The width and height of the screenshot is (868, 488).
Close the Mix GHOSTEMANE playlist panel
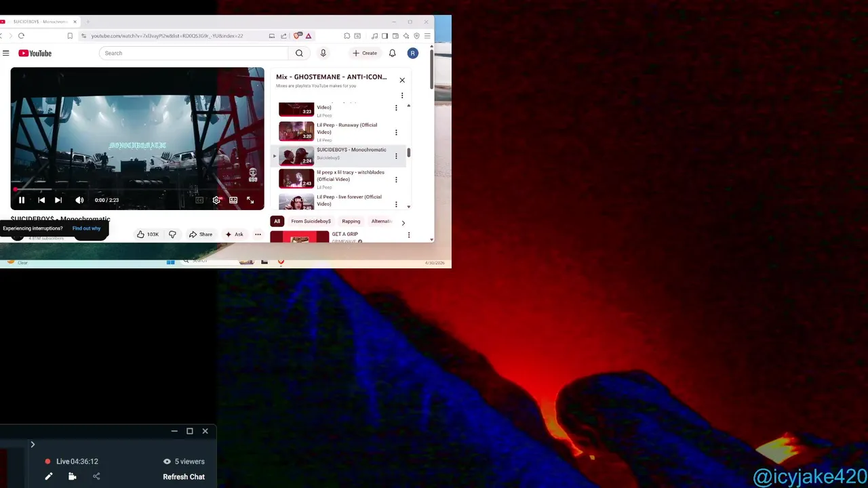pos(402,80)
